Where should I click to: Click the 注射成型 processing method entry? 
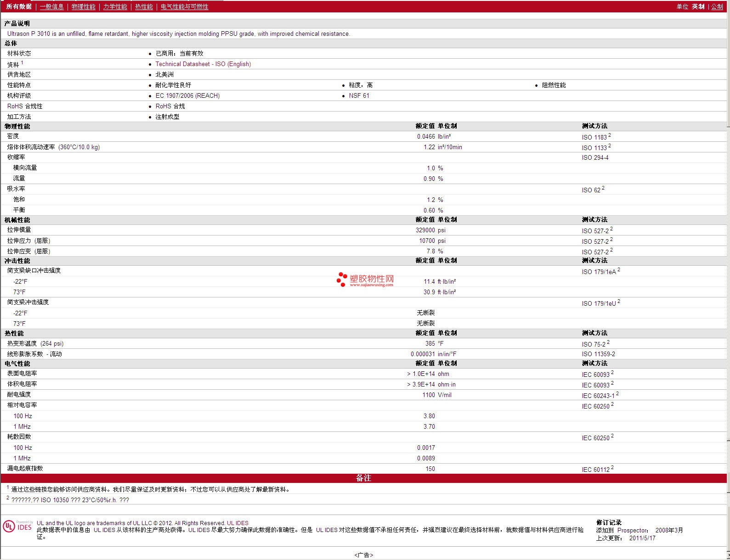click(x=167, y=117)
